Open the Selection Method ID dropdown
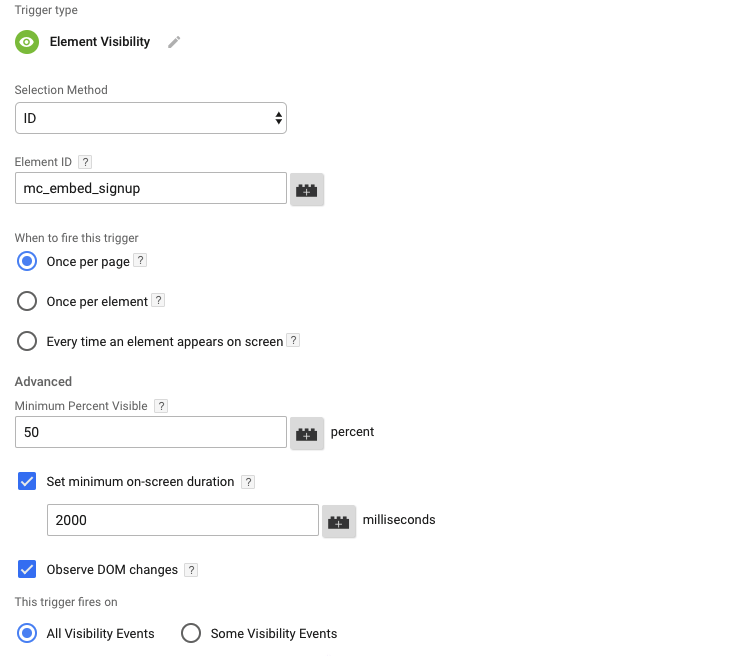 point(151,118)
